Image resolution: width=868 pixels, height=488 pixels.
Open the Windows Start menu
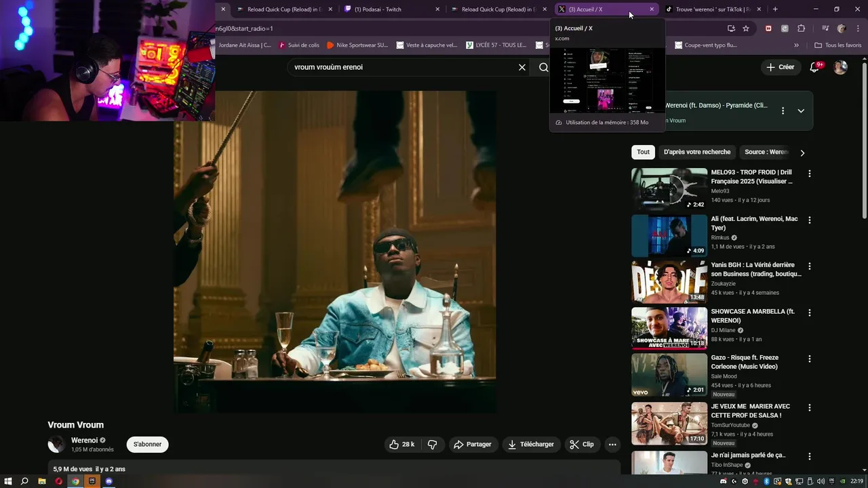tap(8, 481)
